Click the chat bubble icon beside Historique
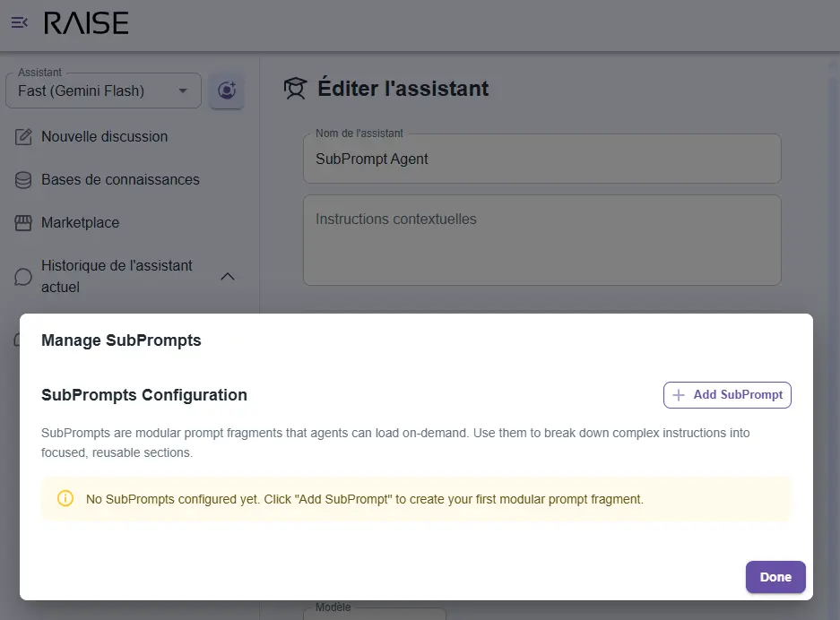This screenshot has width=840, height=620. 24,277
